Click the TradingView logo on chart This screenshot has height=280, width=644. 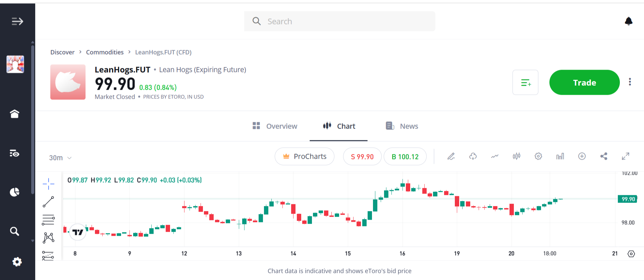(78, 232)
